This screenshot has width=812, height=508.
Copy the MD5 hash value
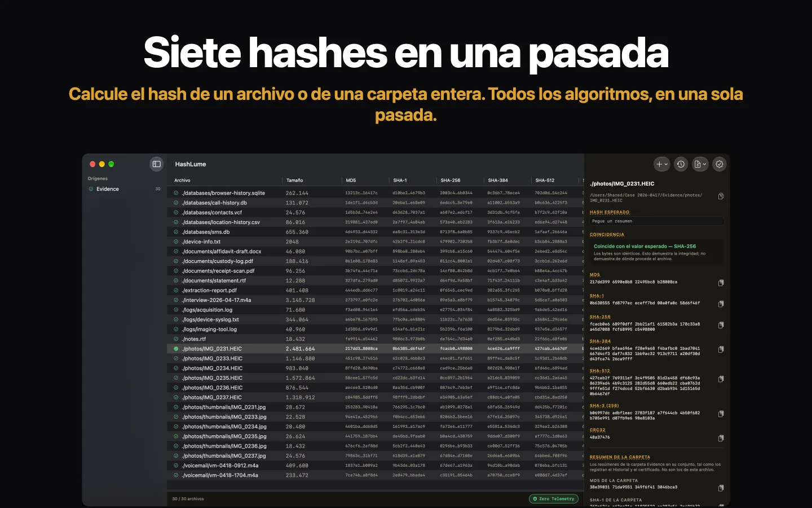721,283
